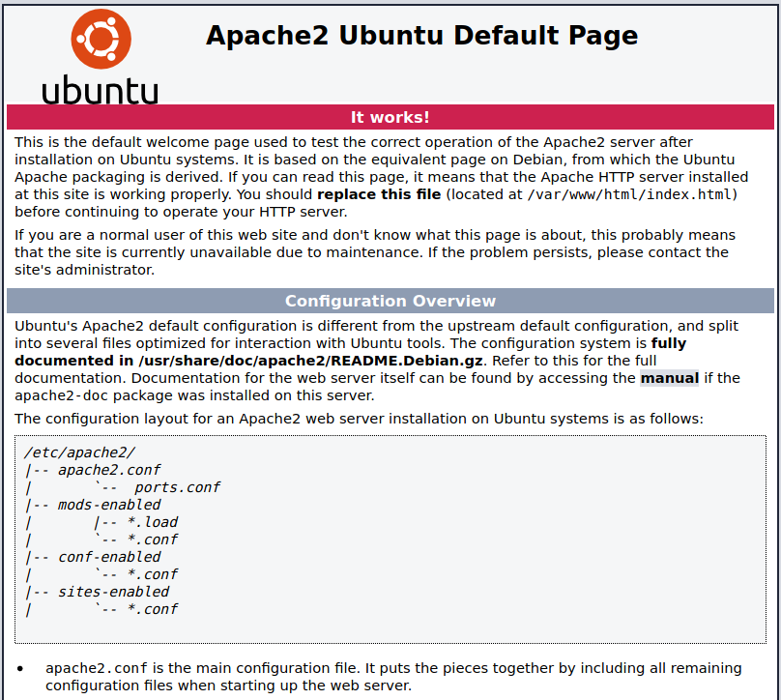Click the "site's administrator." text

pos(84,270)
